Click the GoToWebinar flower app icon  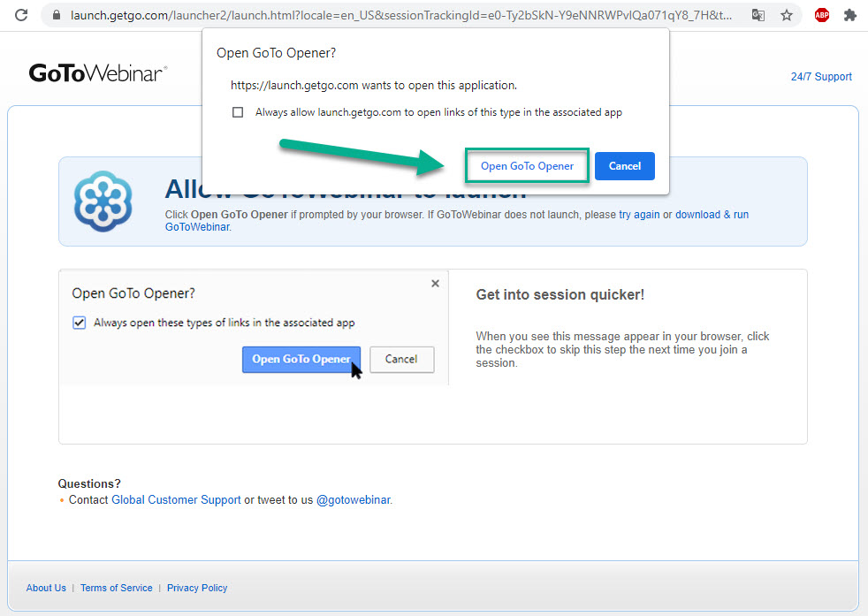pyautogui.click(x=103, y=201)
